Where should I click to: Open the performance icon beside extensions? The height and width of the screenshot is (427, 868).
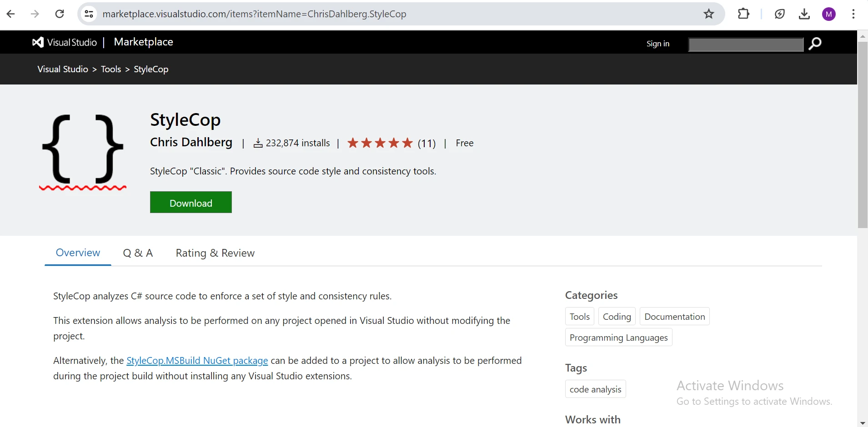click(780, 14)
